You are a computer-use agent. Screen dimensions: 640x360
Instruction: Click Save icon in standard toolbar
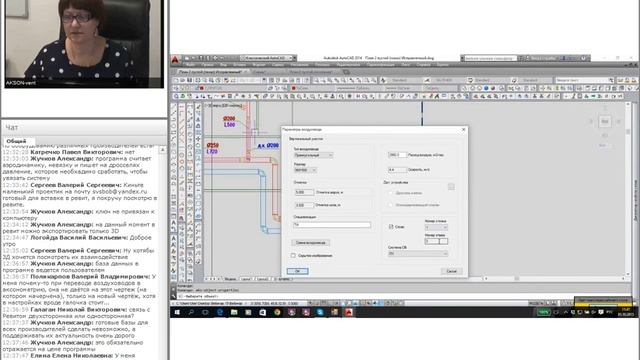[189, 80]
